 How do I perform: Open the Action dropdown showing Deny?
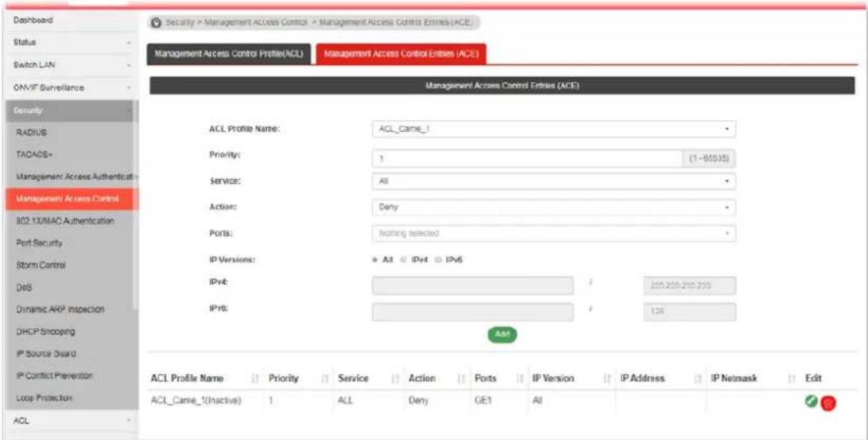pyautogui.click(x=553, y=207)
